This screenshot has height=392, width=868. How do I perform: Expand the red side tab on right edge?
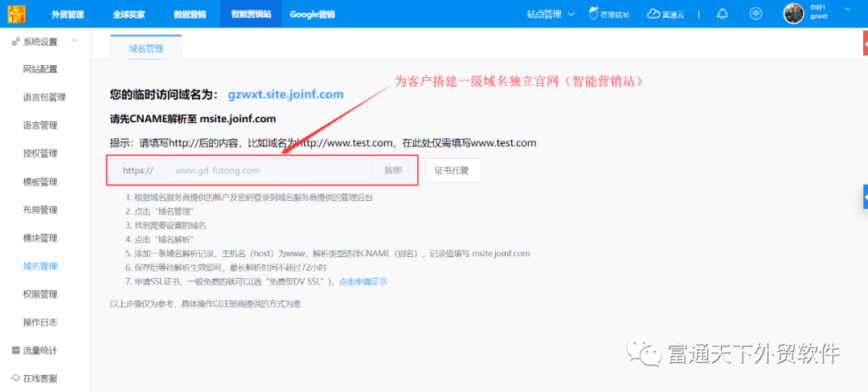click(866, 43)
